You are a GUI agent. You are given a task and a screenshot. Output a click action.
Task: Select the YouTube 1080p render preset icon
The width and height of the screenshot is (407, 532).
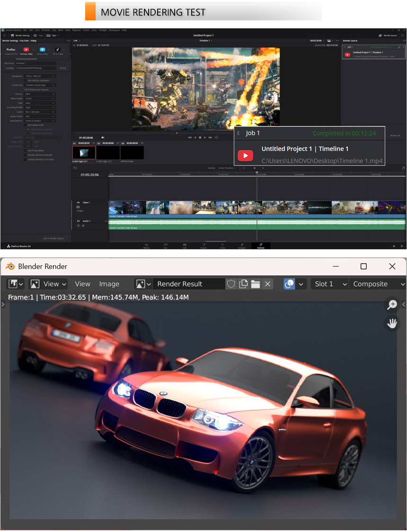pos(26,49)
